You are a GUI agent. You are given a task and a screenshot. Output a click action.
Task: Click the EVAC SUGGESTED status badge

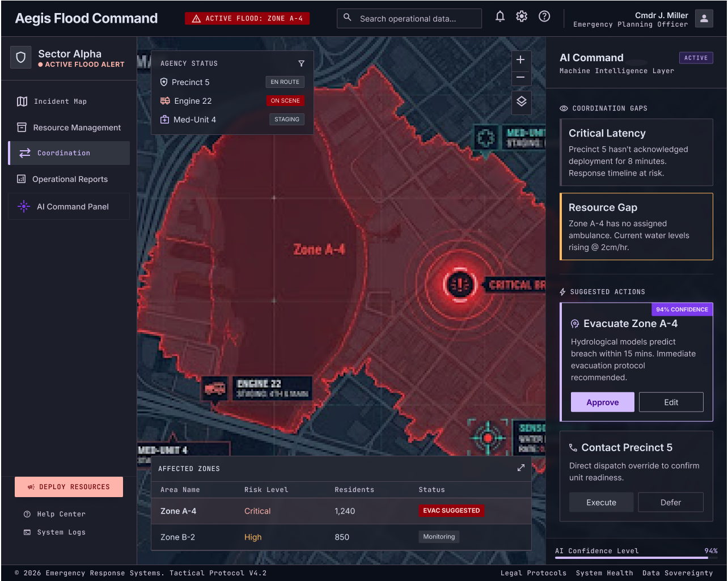[x=451, y=511]
